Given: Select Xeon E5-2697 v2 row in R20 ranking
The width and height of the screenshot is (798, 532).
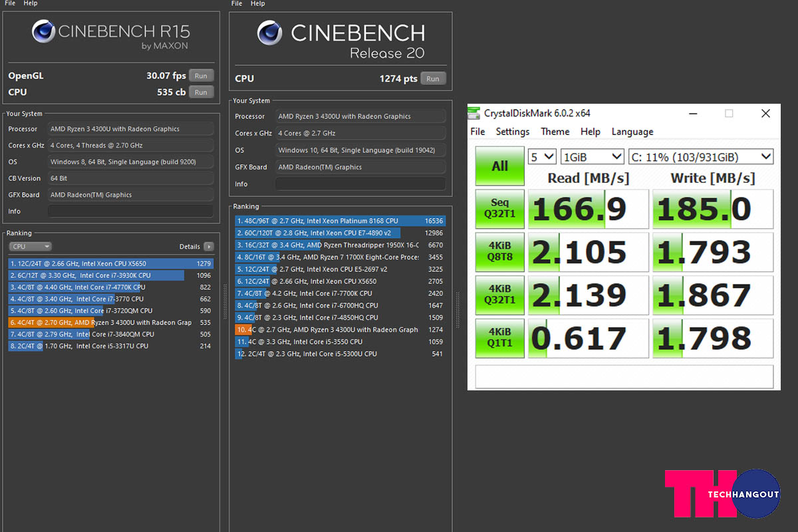Looking at the screenshot, I should [340, 269].
